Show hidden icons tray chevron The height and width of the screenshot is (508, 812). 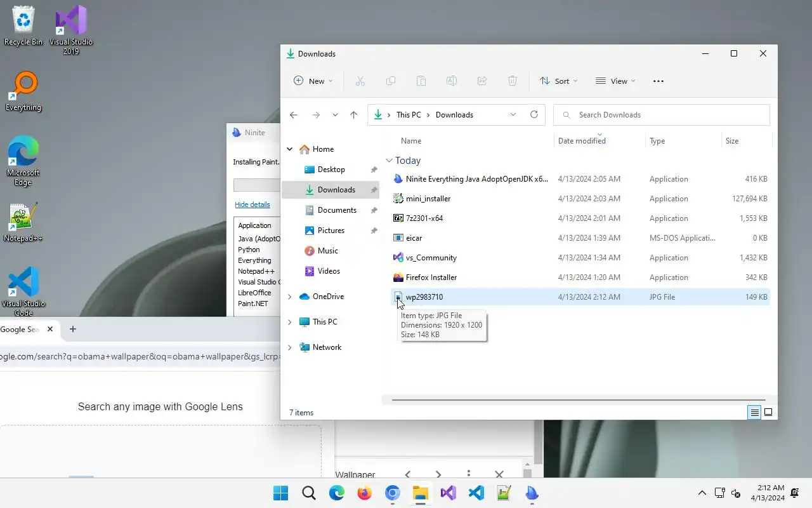tap(702, 493)
